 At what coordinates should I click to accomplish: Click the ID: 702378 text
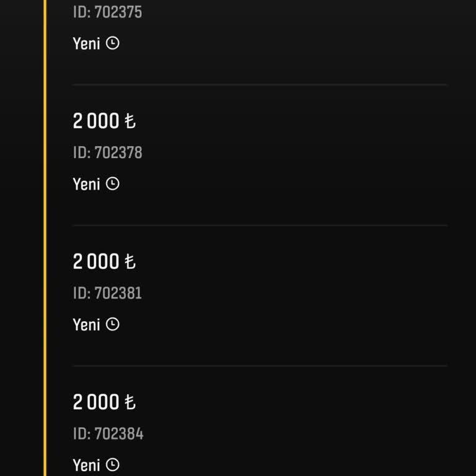coord(107,152)
